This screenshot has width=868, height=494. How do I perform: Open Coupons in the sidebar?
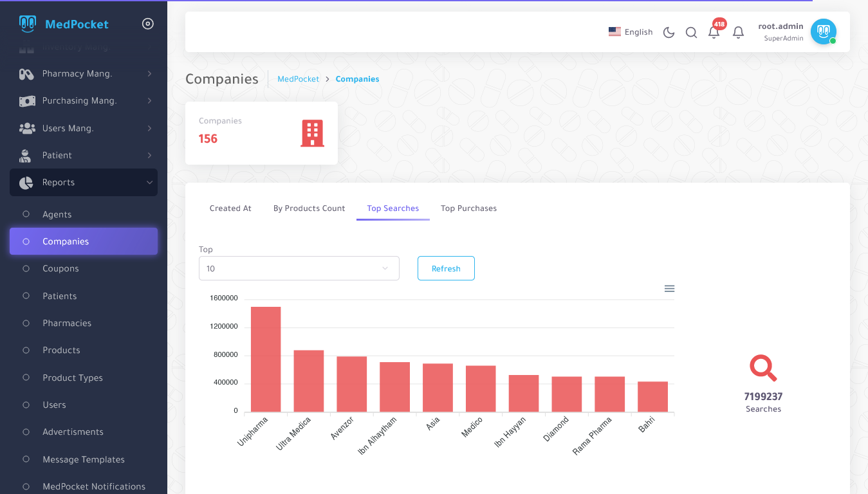(x=60, y=268)
